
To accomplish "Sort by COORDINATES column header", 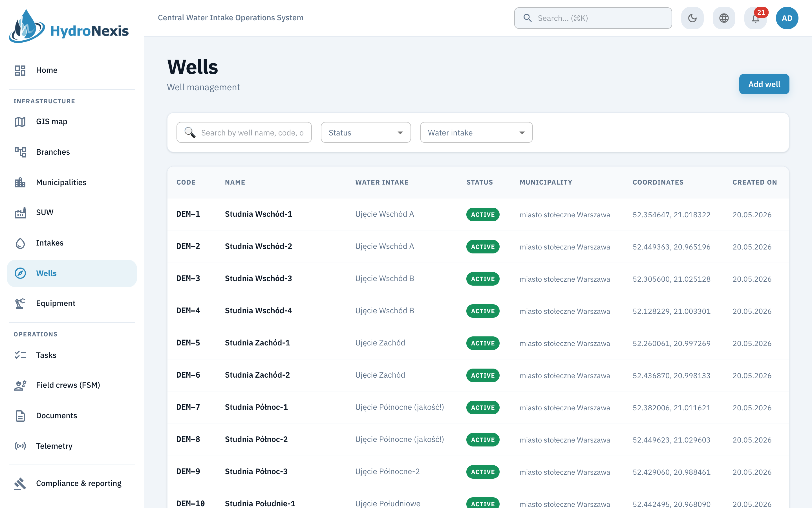I will (658, 182).
